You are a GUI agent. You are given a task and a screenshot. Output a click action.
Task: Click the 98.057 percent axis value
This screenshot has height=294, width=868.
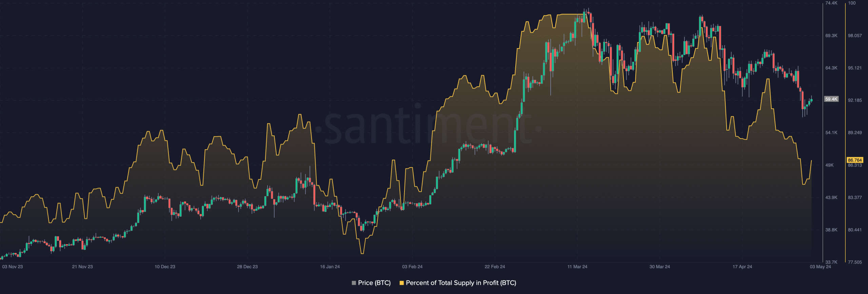click(855, 36)
